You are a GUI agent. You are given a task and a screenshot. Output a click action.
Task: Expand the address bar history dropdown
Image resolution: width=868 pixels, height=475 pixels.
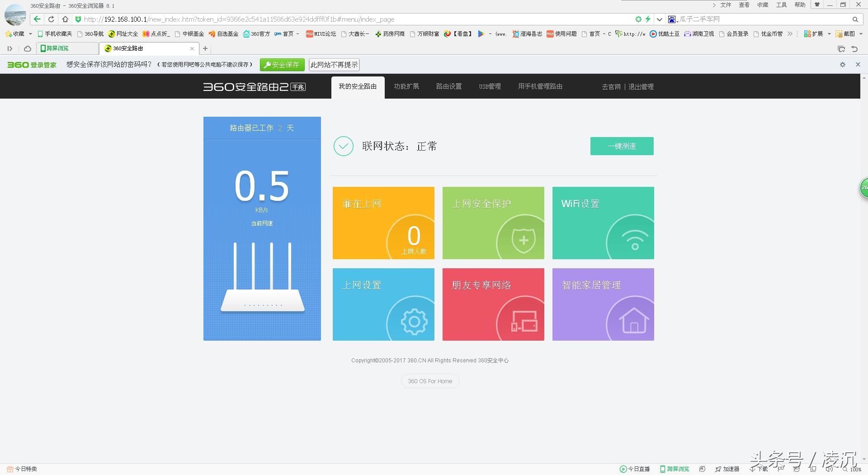click(659, 19)
